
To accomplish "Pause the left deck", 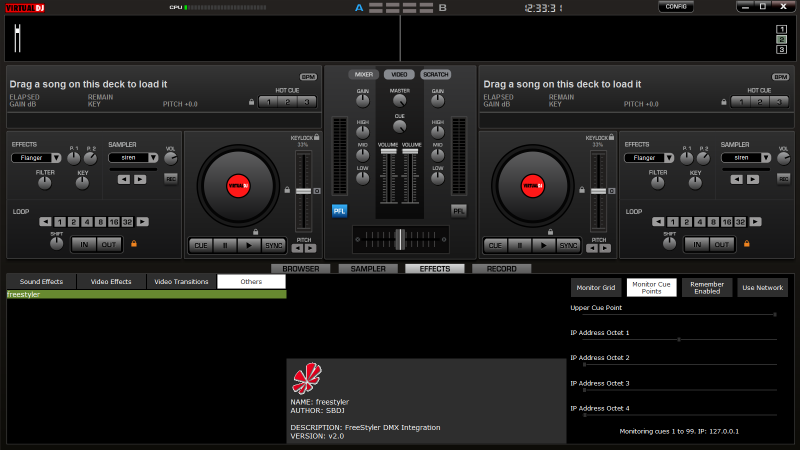I will [x=225, y=245].
